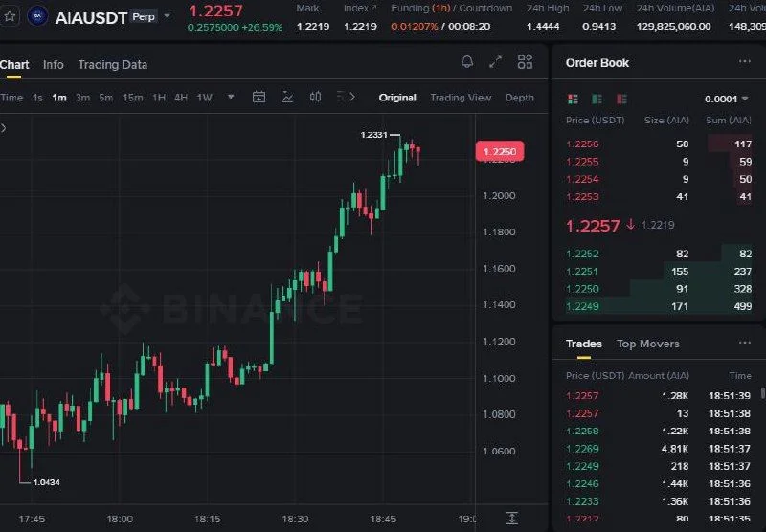This screenshot has width=766, height=532.
Task: Switch to Trading View chart
Action: coord(461,98)
